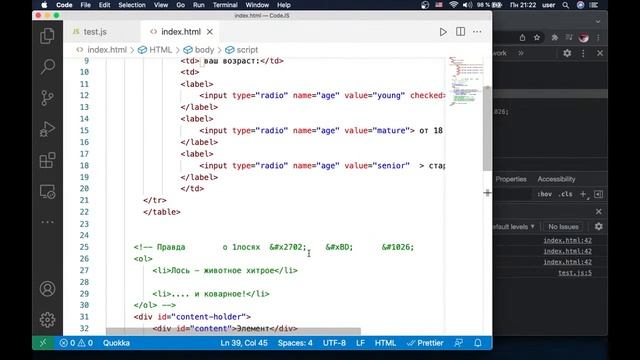Select the index.html editor tab
The image size is (640, 360).
point(180,31)
